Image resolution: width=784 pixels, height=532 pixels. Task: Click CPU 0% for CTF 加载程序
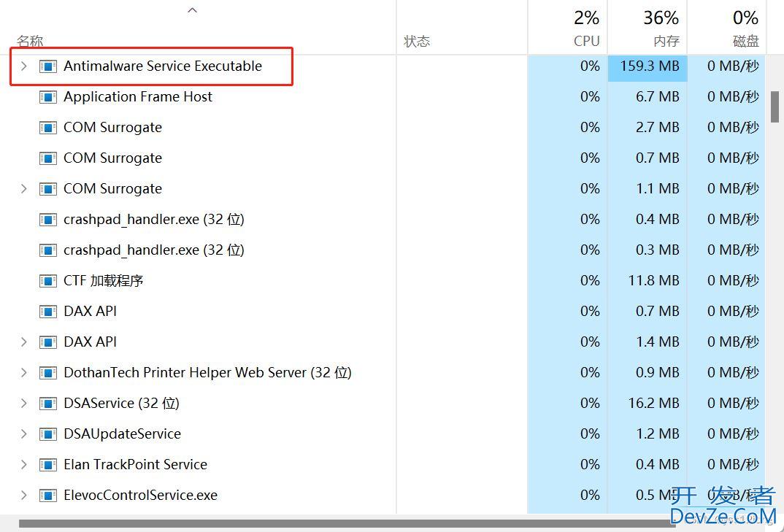[x=590, y=280]
